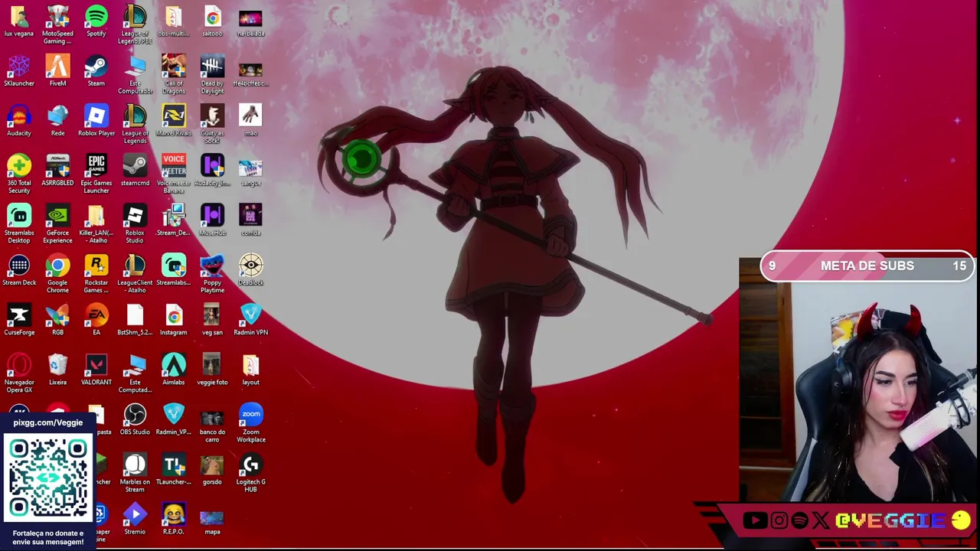
Task: Open the Stream Deck app
Action: (19, 269)
